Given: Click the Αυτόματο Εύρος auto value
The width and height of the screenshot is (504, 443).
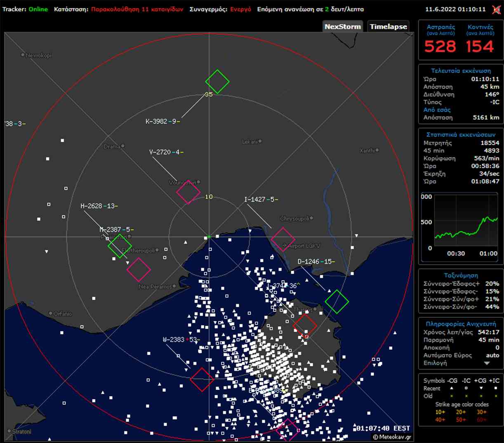Looking at the screenshot, I should pos(492,356).
